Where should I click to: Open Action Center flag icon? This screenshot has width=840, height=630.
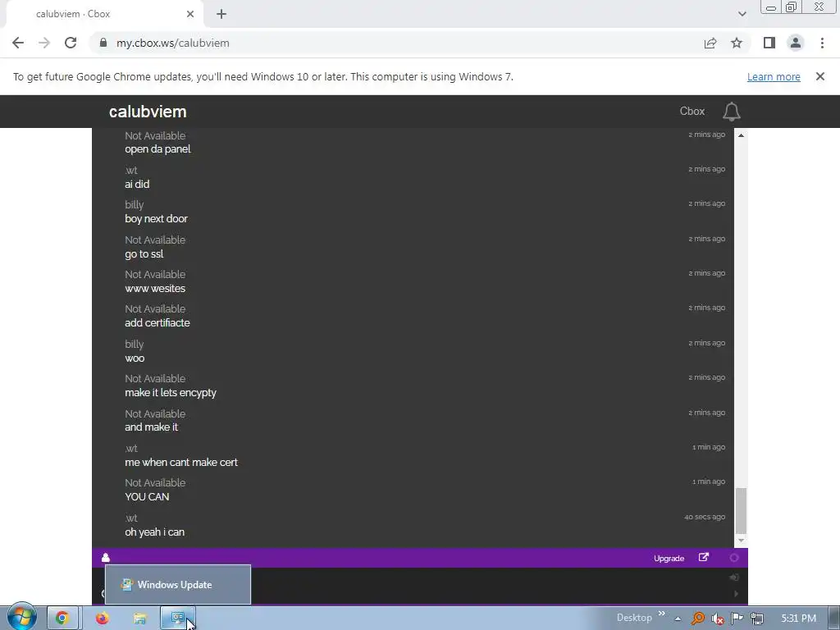(x=737, y=619)
